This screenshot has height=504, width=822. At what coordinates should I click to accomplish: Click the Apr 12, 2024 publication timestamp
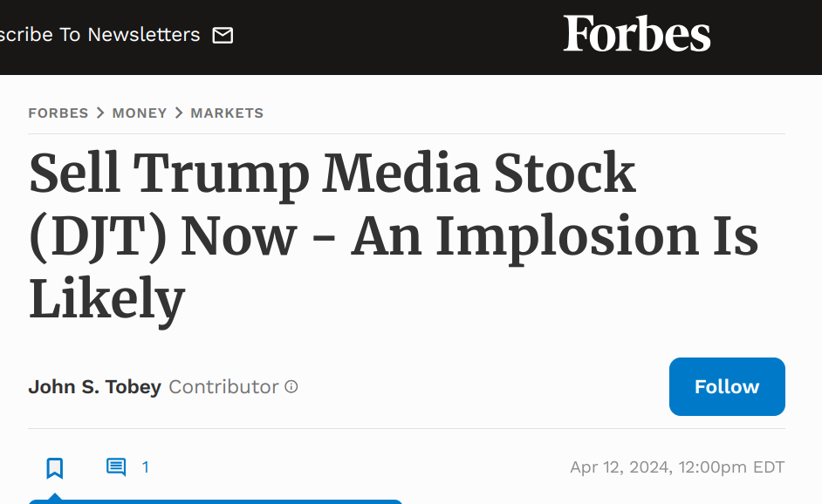coord(677,467)
